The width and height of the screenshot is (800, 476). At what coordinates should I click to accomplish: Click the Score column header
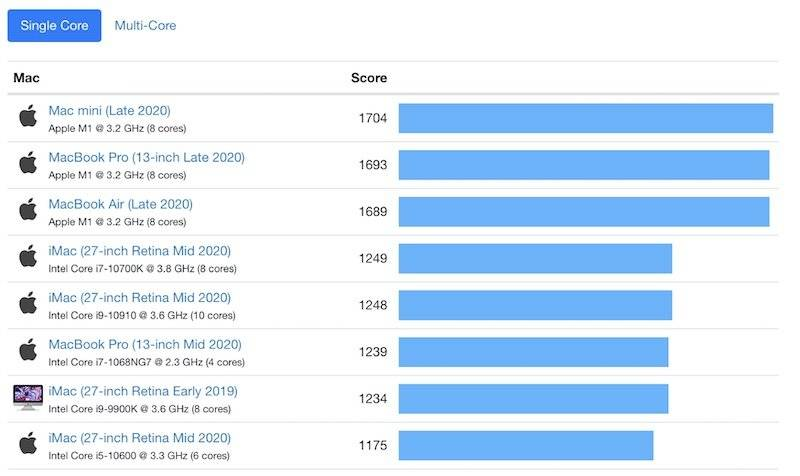(369, 78)
